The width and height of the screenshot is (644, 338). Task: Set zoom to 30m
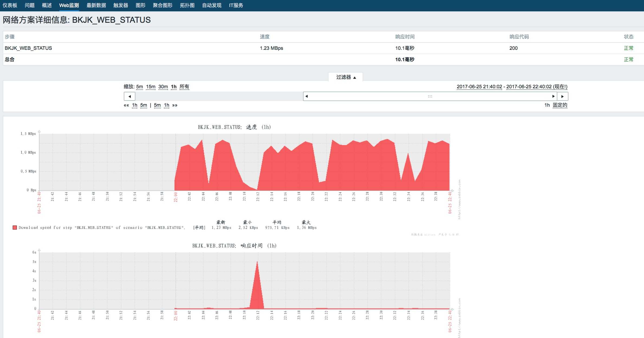click(163, 87)
